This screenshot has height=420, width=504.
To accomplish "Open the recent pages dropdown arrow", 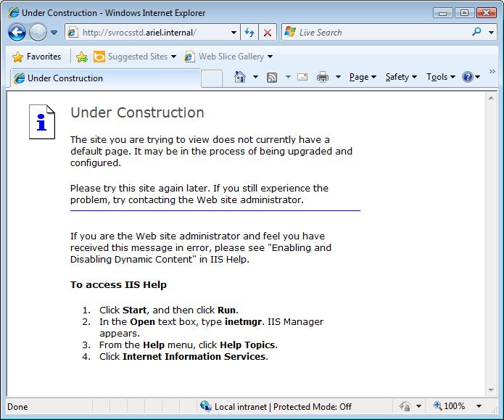I will pyautogui.click(x=54, y=33).
